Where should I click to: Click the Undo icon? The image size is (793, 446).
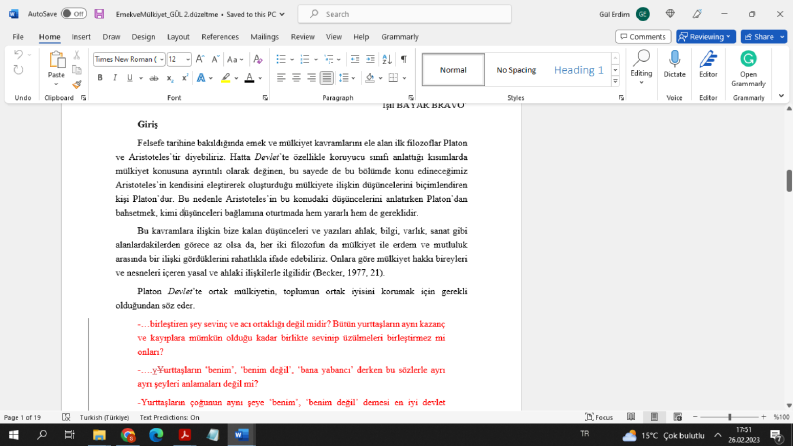(18, 55)
